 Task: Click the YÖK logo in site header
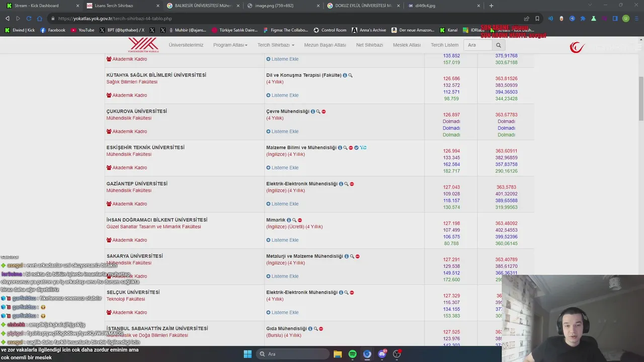coord(143,45)
